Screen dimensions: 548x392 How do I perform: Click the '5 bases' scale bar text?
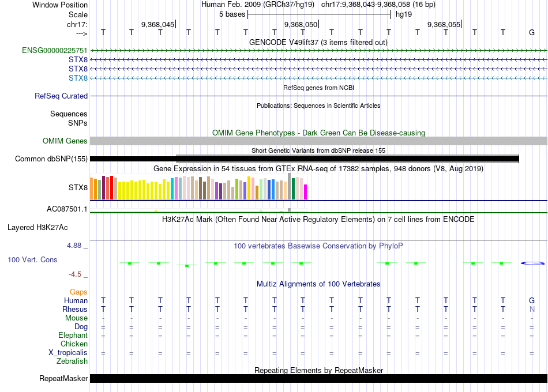click(232, 14)
